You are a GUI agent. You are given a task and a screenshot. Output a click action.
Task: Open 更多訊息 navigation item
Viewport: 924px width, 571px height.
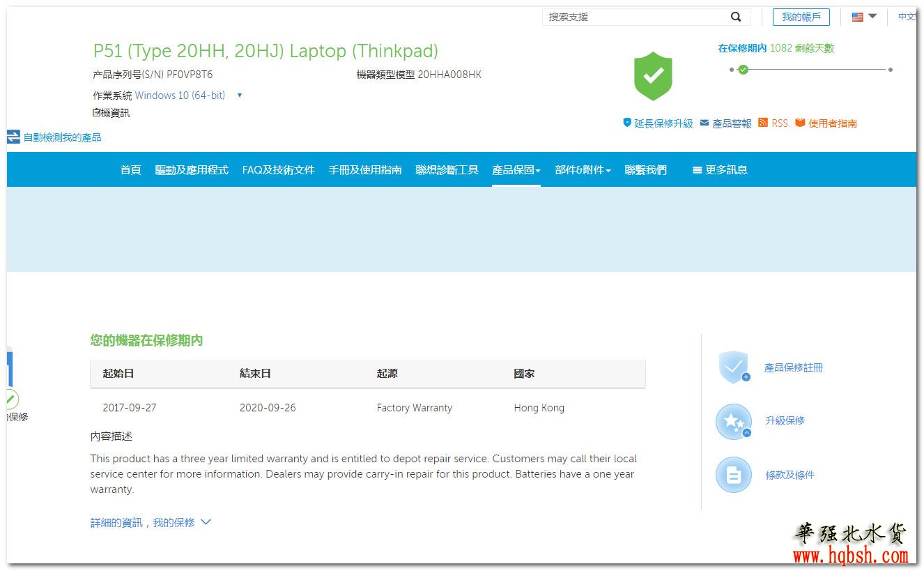[726, 170]
